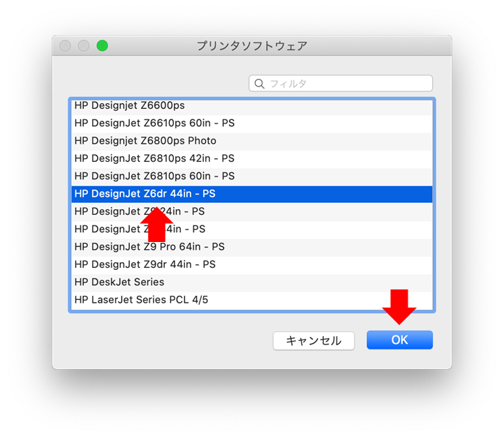Select HP DesignJet Z6610ps 60in - PS
The height and width of the screenshot is (438, 504).
tap(252, 123)
